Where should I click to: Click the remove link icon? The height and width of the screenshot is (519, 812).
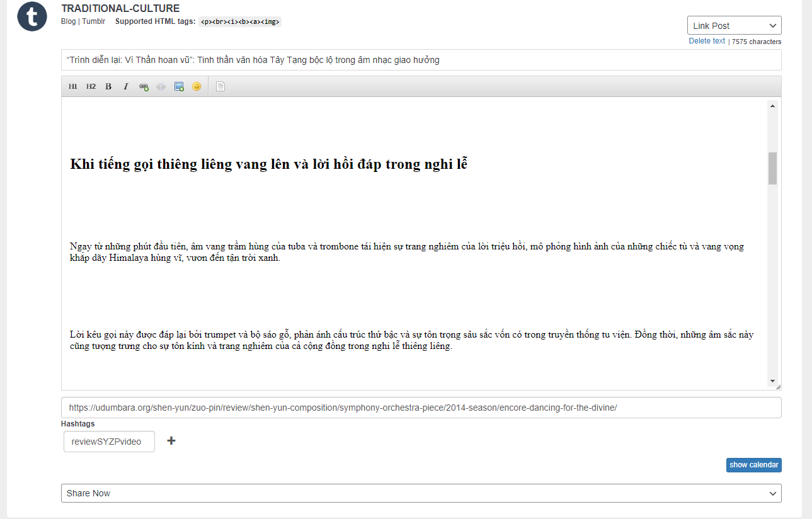(x=161, y=86)
